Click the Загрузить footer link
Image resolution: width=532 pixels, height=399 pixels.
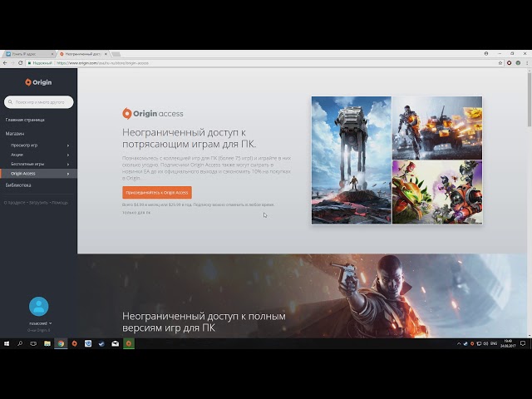(38, 203)
